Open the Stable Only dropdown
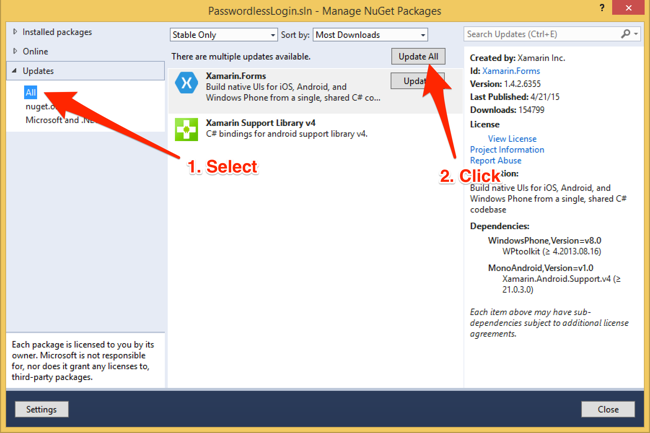Screen dimensions: 650x433 point(223,35)
